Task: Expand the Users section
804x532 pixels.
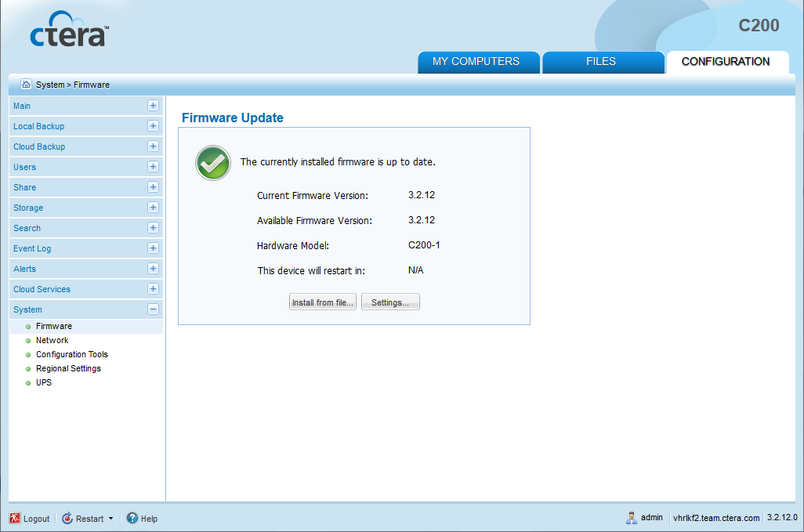Action: 153,167
